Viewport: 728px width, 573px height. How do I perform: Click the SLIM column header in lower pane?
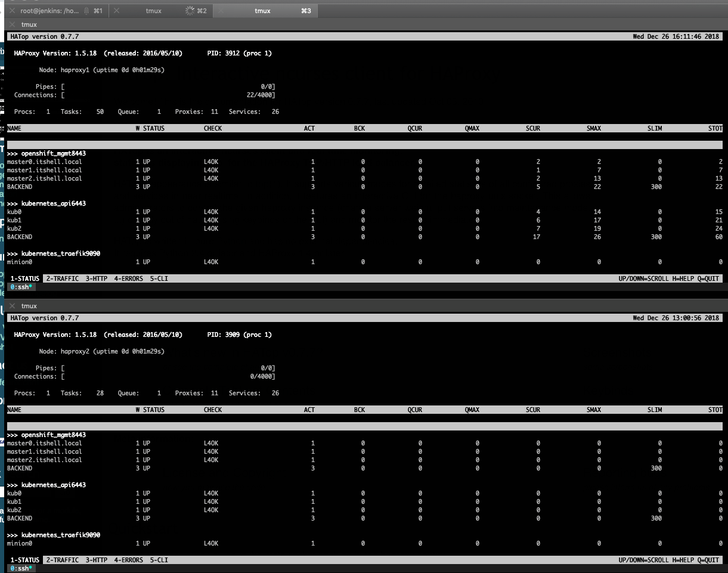tap(655, 410)
